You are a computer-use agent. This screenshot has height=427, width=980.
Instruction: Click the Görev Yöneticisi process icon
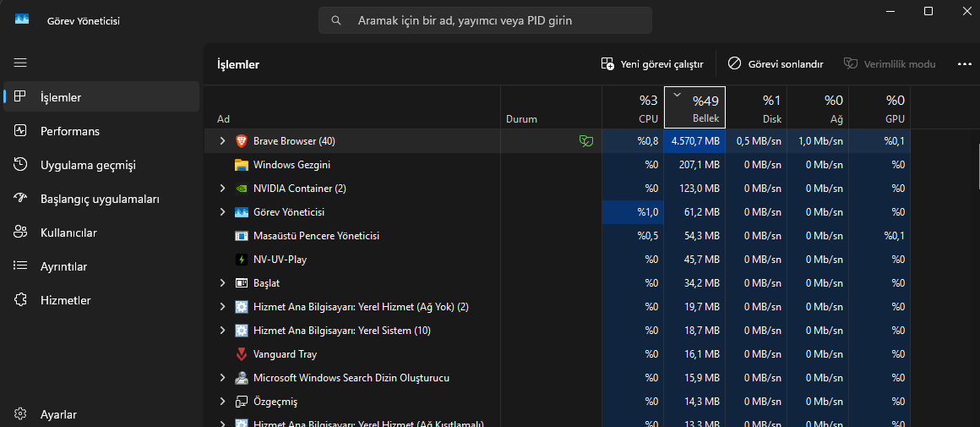(x=242, y=212)
